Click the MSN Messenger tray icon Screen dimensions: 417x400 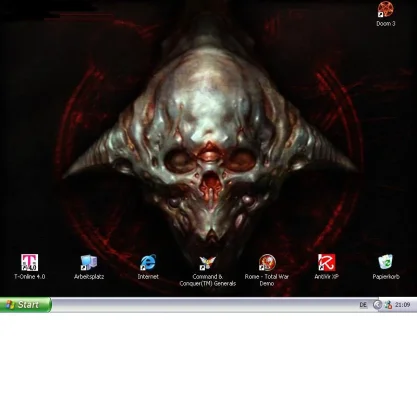[388, 305]
